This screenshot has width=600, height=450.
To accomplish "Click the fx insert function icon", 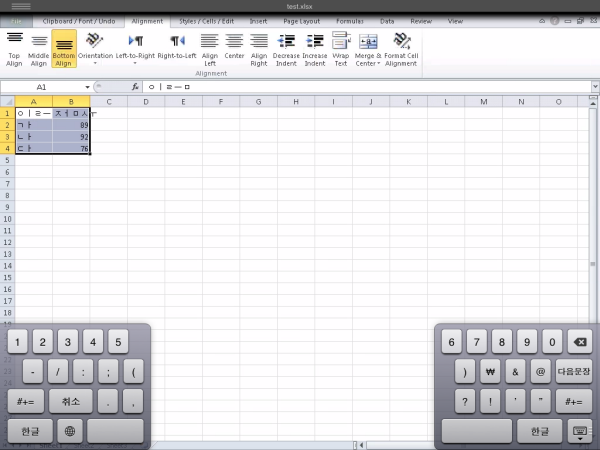I will pos(135,87).
